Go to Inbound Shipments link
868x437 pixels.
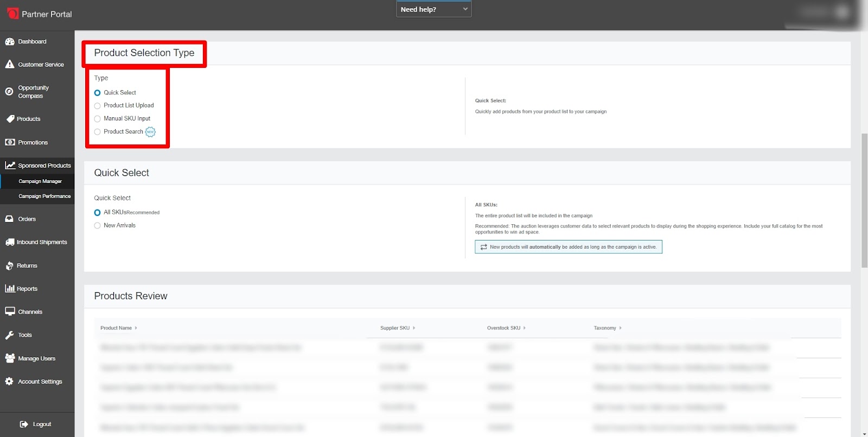pos(42,242)
